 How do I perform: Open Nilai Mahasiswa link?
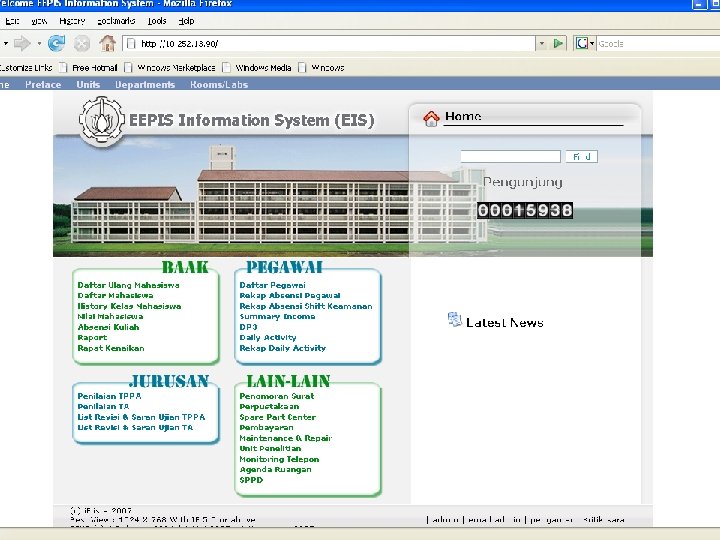click(110, 316)
